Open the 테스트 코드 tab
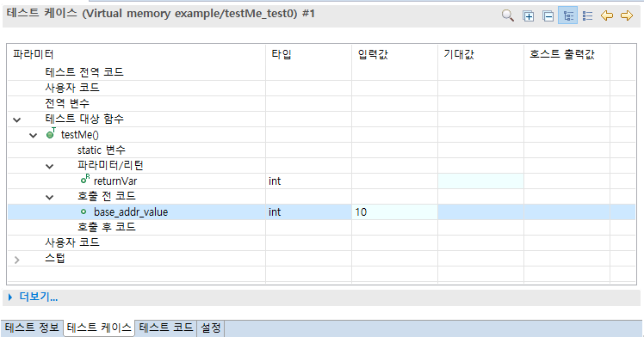Screen dimensions: 644x337 coord(165,328)
